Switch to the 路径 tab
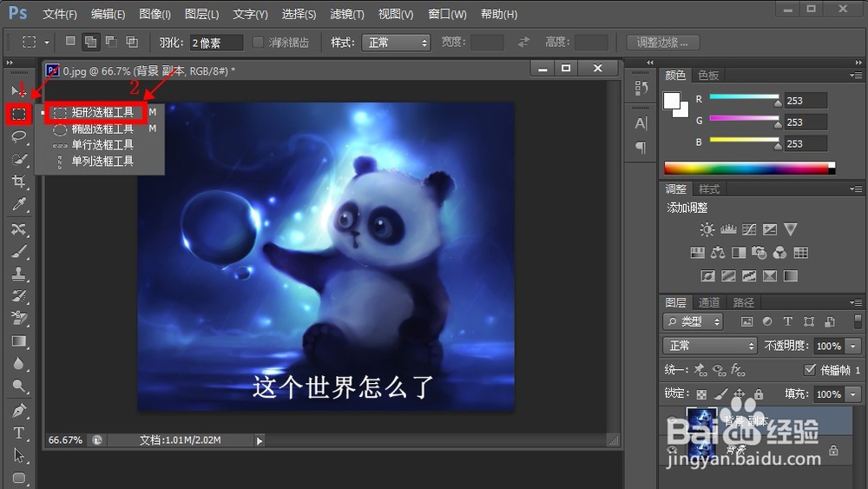This screenshot has width=868, height=489. (x=744, y=302)
